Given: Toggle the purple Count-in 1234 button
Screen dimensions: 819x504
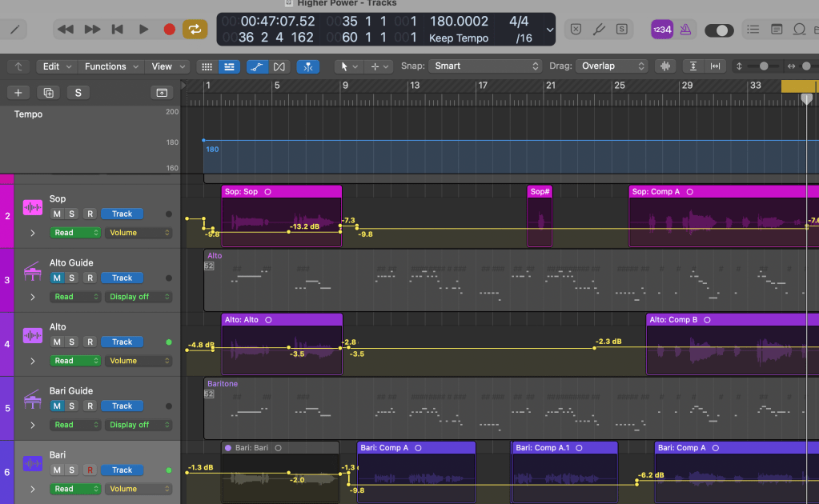Looking at the screenshot, I should [x=662, y=30].
